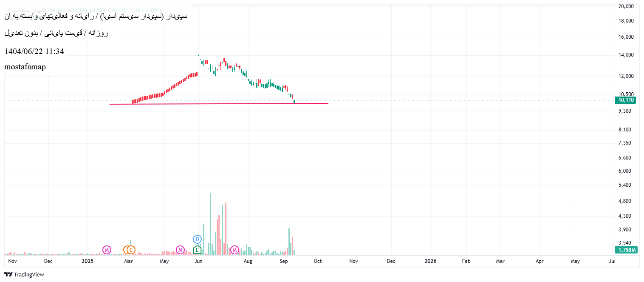Image resolution: width=644 pixels, height=282 pixels.
Task: Click the 2026 label on the time axis
Action: point(430,261)
